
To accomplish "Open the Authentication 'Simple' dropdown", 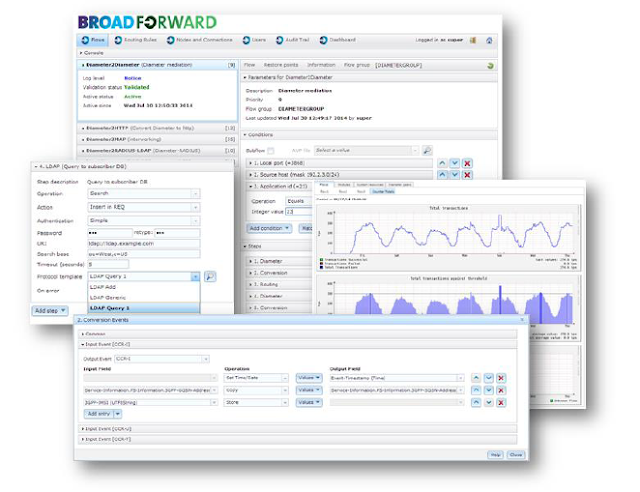I will coord(144,221).
